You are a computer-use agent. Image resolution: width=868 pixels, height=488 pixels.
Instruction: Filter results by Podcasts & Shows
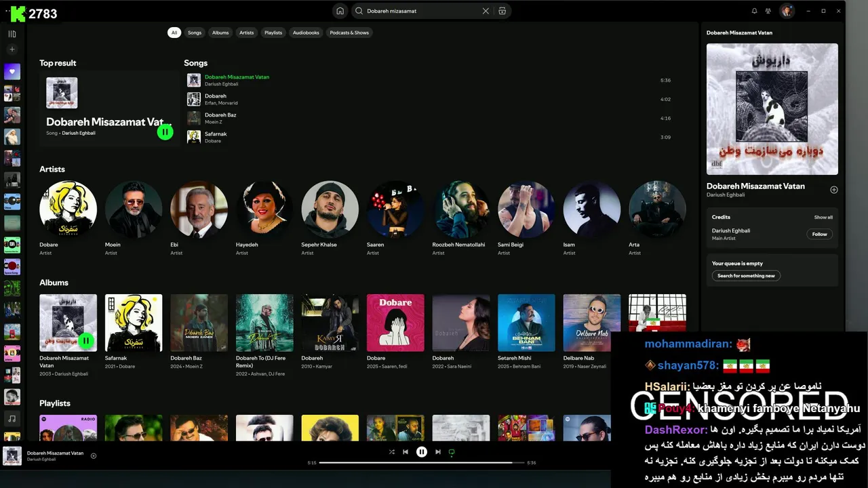click(x=349, y=33)
